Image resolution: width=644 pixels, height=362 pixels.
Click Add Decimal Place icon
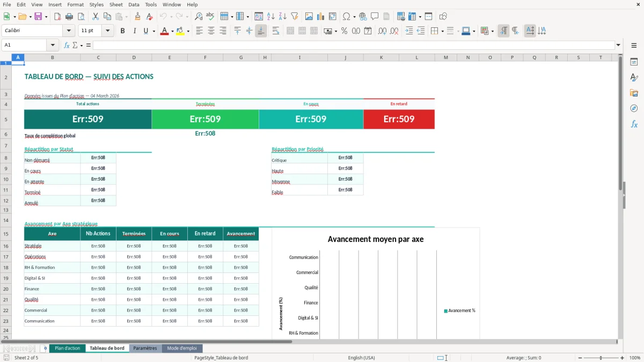(x=383, y=31)
